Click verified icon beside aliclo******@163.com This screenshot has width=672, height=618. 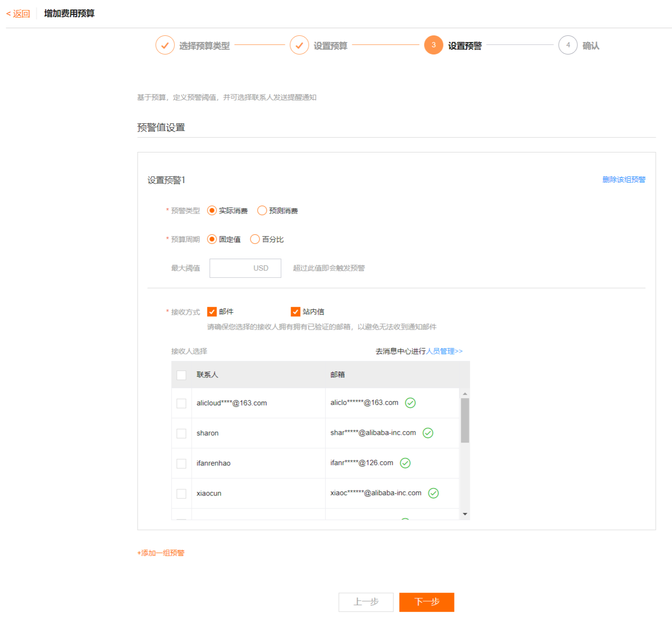(410, 403)
